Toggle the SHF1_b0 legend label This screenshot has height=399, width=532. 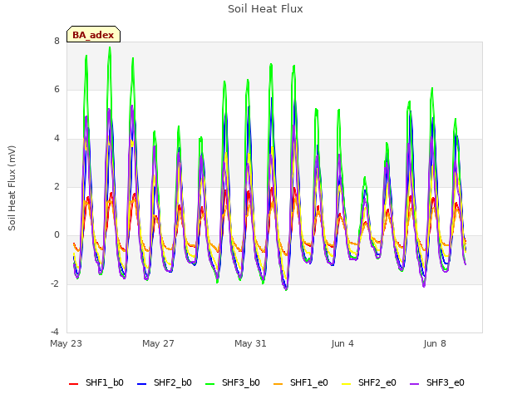click(x=105, y=382)
